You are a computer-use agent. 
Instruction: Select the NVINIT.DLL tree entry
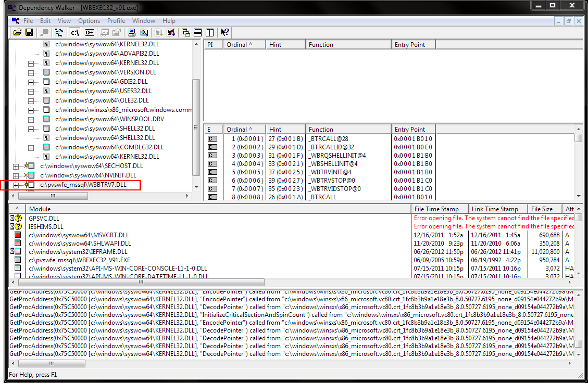(x=83, y=175)
